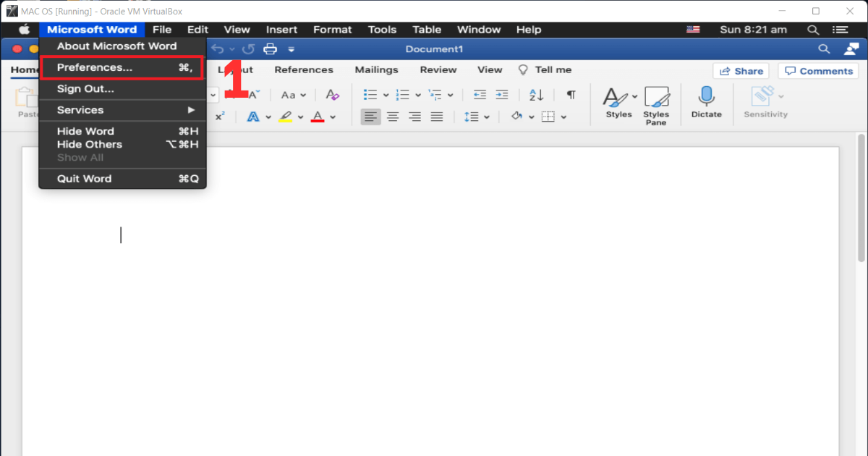Apply the red font color

click(318, 117)
